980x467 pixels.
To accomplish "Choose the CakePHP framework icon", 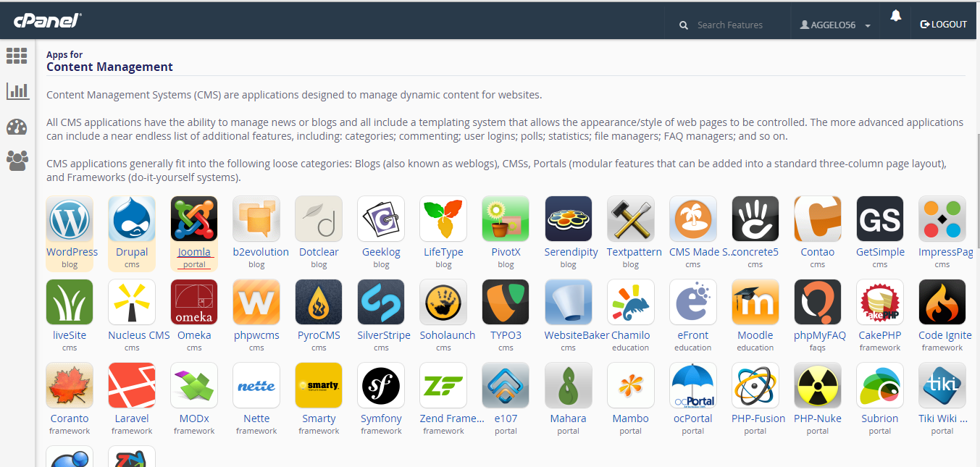I will coord(879,302).
